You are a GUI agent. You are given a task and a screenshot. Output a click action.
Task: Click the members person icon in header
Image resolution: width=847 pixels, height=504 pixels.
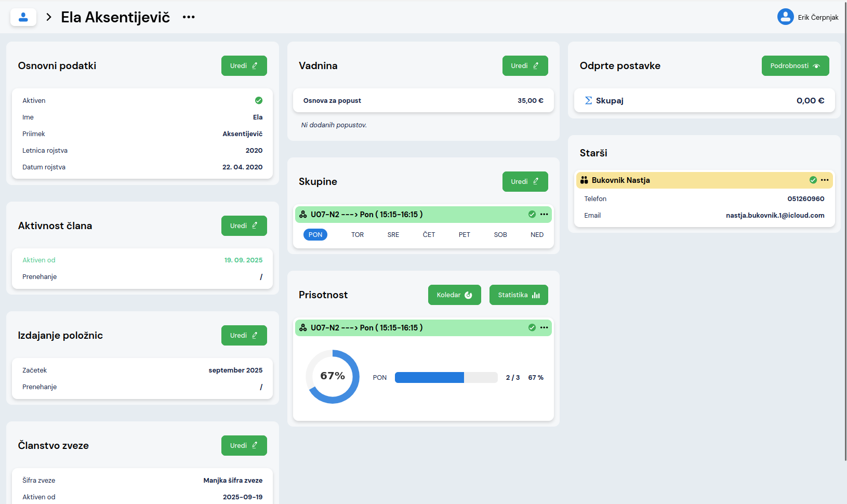click(23, 17)
